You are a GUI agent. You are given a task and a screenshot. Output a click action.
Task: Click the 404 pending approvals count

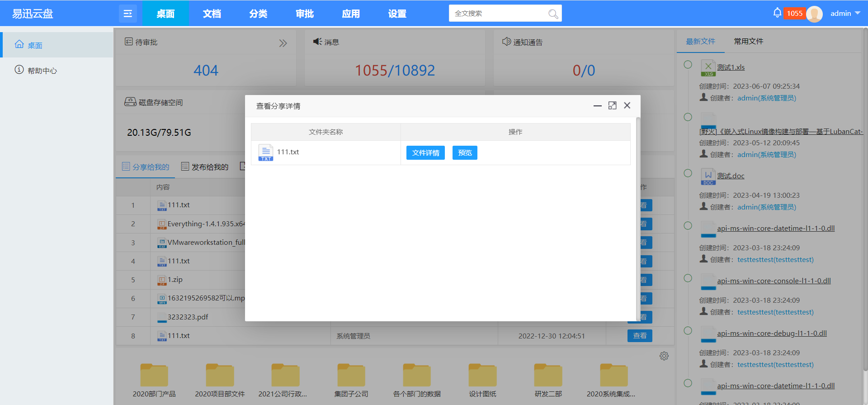[206, 71]
